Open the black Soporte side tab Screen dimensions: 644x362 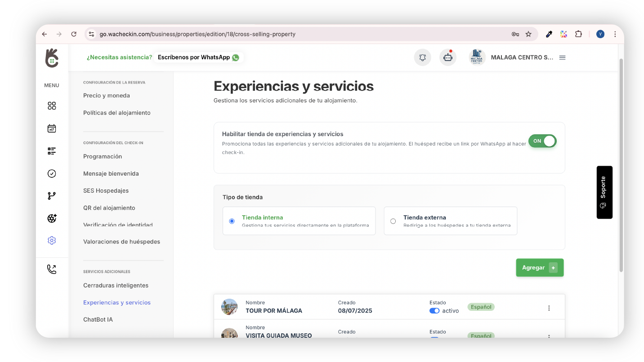tap(604, 192)
